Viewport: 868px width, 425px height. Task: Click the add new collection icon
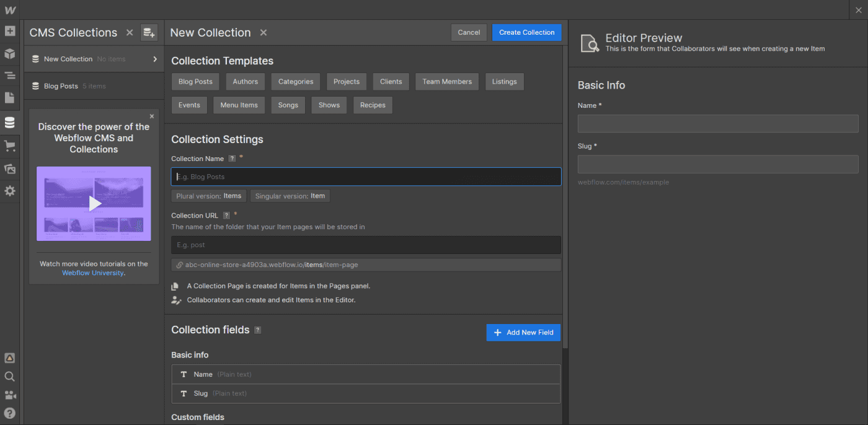tap(149, 33)
